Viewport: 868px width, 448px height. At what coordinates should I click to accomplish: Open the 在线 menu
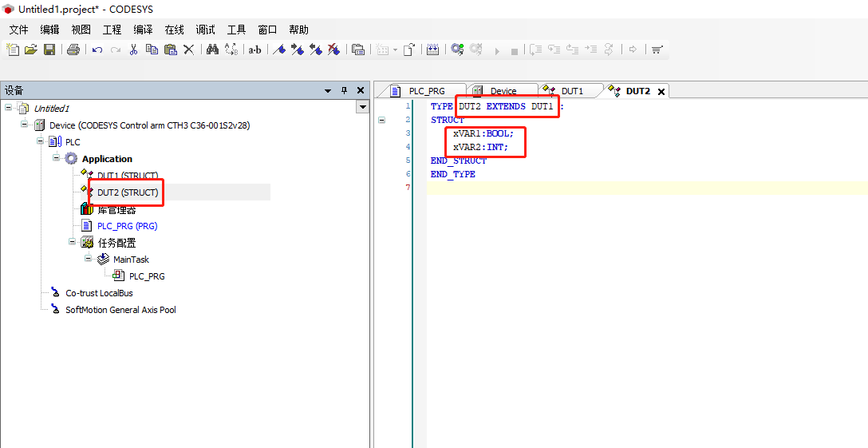(175, 30)
